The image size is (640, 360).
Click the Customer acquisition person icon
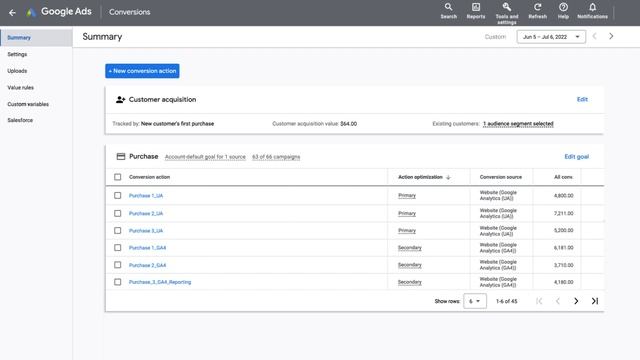120,100
